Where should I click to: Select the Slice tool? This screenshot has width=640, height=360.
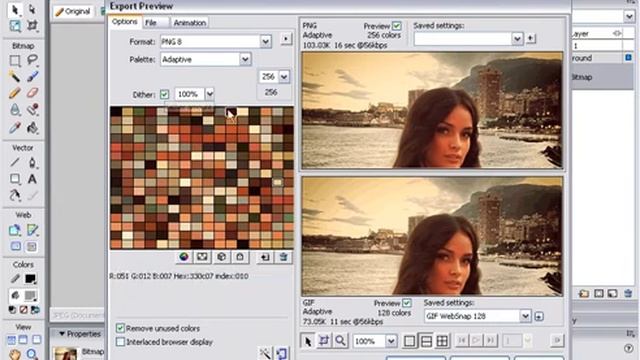(32, 230)
